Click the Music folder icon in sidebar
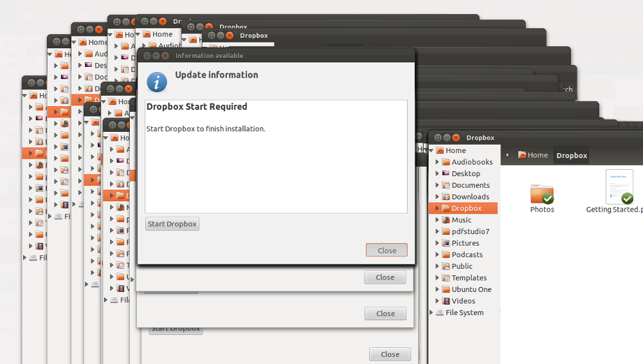The width and height of the screenshot is (643, 364). 446,220
